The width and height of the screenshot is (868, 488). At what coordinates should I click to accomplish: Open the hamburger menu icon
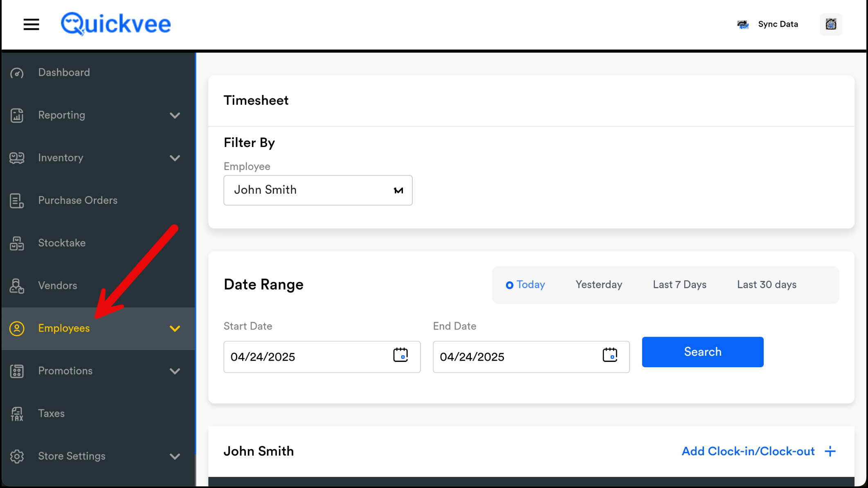point(31,25)
